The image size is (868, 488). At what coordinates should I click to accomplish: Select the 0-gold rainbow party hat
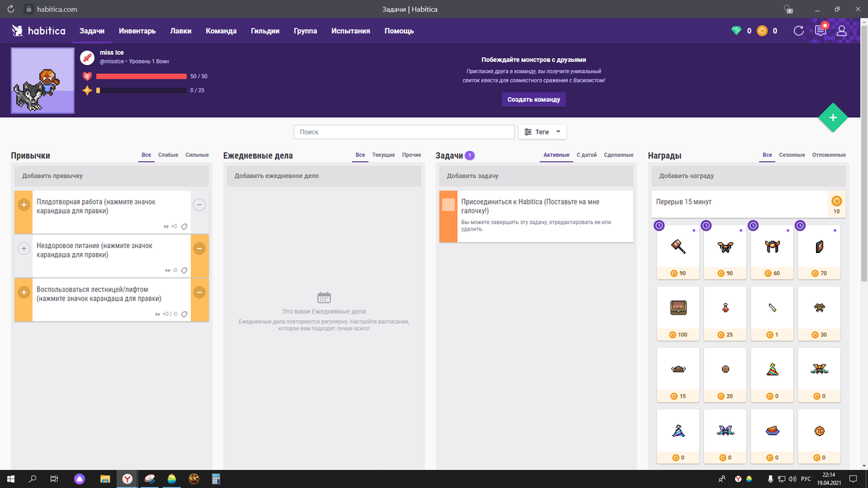click(x=773, y=375)
